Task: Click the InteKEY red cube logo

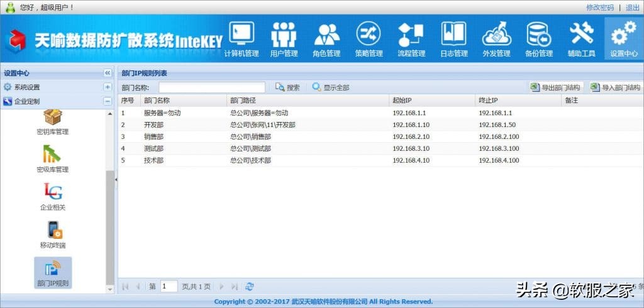Action: click(16, 41)
